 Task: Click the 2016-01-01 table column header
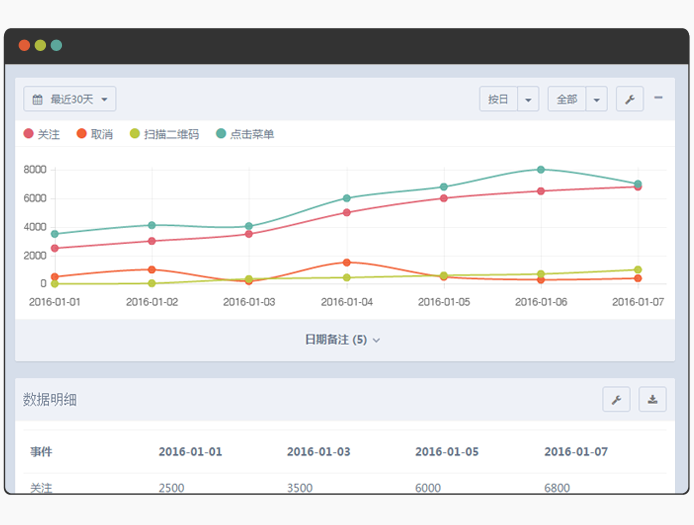point(190,452)
